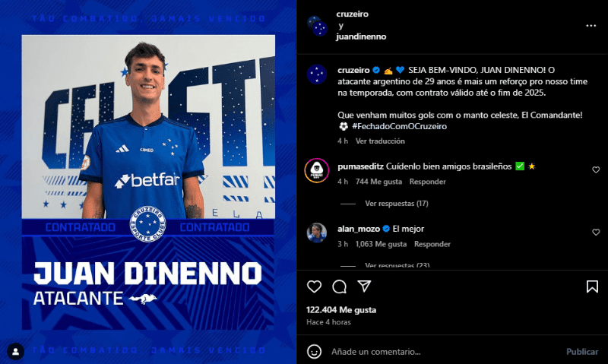Like the alan_mozo comment
The height and width of the screenshot is (364, 608).
coord(596,233)
